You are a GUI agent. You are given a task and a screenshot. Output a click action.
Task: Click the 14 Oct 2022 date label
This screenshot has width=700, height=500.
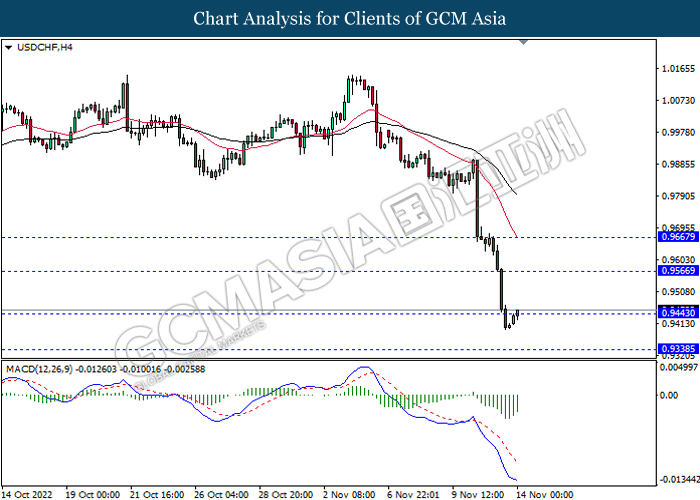coord(27,495)
